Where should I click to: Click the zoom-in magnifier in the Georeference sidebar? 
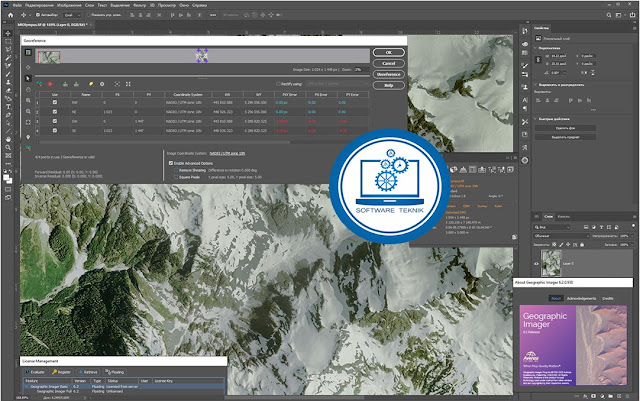(28, 100)
